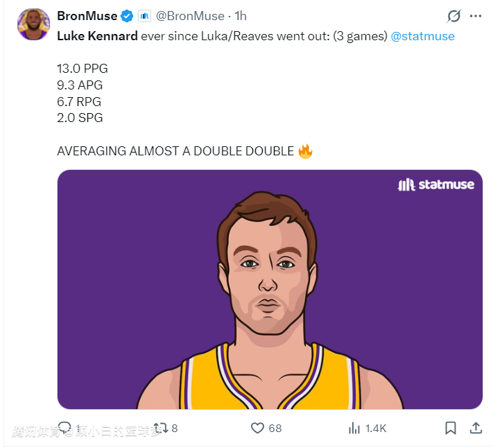Click the statmuse logo in the image
Image resolution: width=493 pixels, height=448 pixels.
(x=436, y=184)
